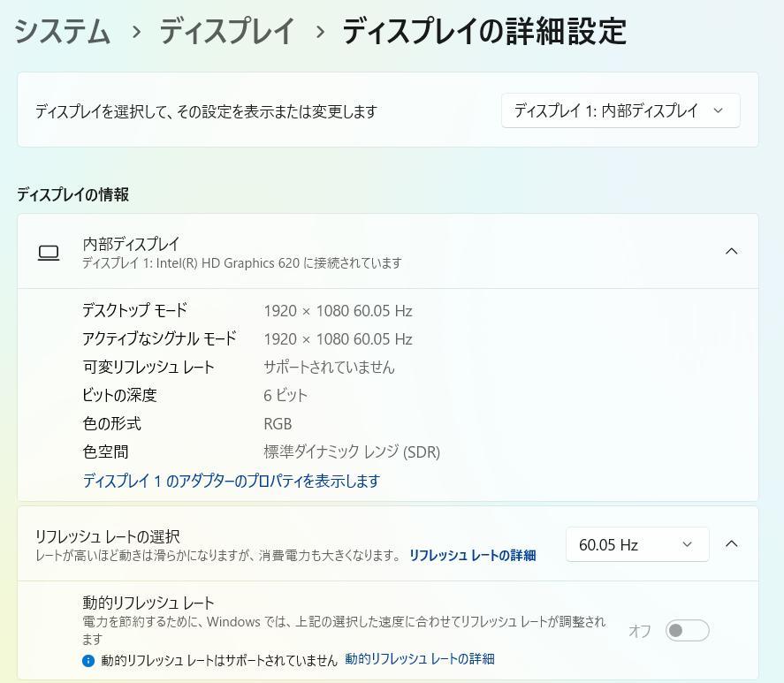Click the 動的リフレッシュ レート heading
This screenshot has height=683, width=784.
[148, 603]
